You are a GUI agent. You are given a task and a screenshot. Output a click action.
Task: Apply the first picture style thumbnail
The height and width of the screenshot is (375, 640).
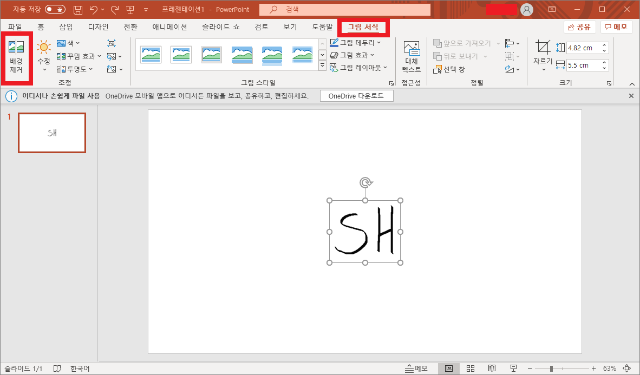[151, 55]
